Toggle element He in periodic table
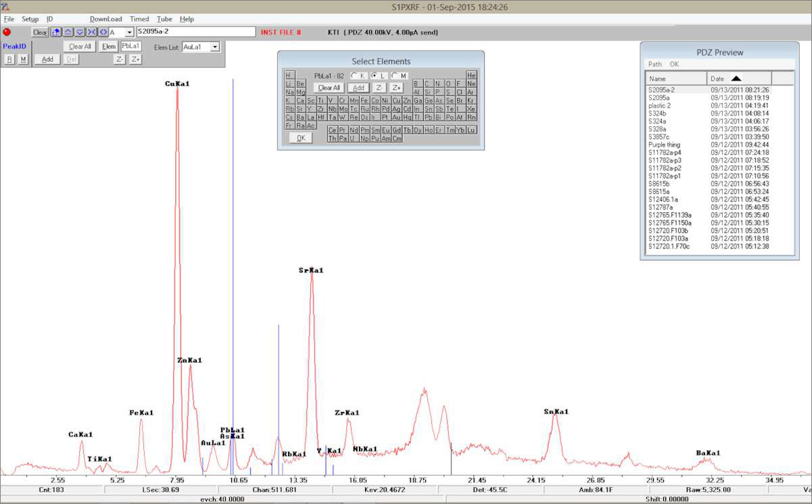 471,75
